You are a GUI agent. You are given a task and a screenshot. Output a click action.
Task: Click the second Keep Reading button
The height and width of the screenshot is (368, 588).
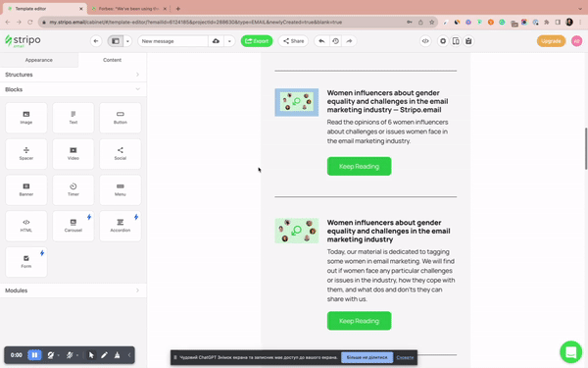point(359,321)
